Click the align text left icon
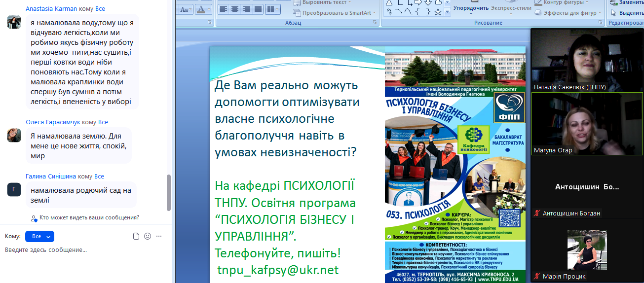This screenshot has width=644, height=283. tap(224, 9)
